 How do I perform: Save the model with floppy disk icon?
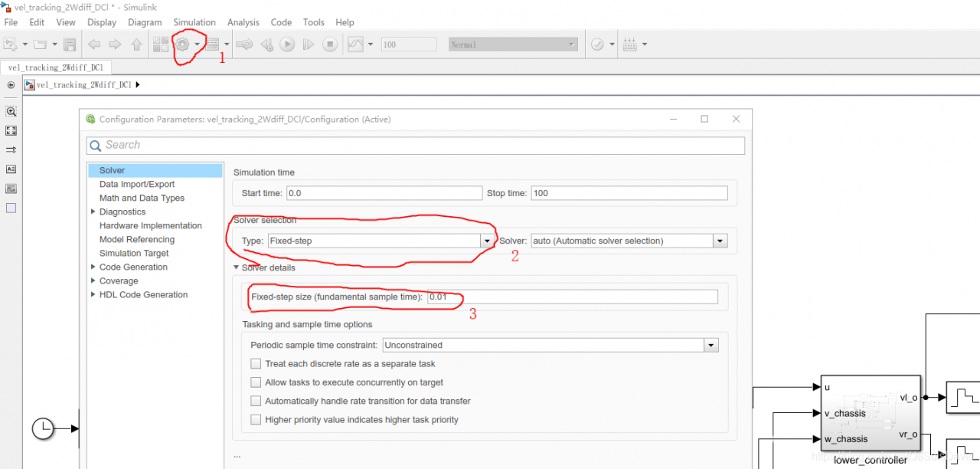[x=70, y=44]
